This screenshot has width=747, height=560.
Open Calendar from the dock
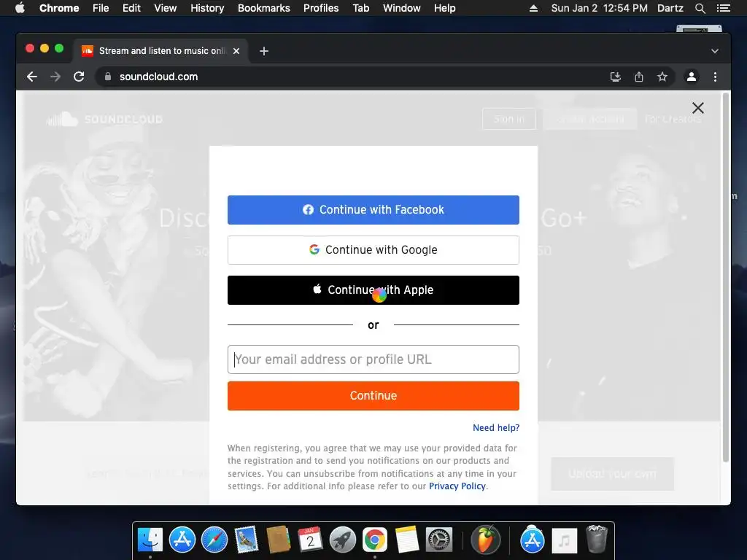(x=310, y=540)
